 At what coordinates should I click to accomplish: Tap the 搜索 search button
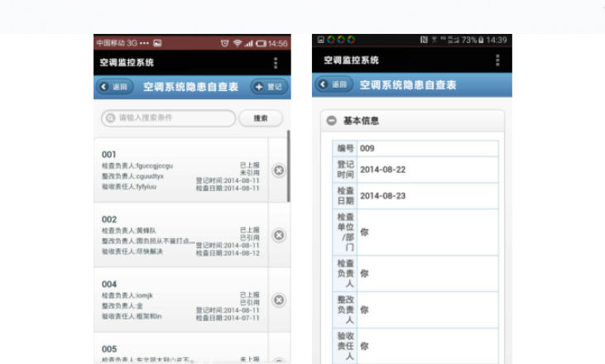(261, 118)
